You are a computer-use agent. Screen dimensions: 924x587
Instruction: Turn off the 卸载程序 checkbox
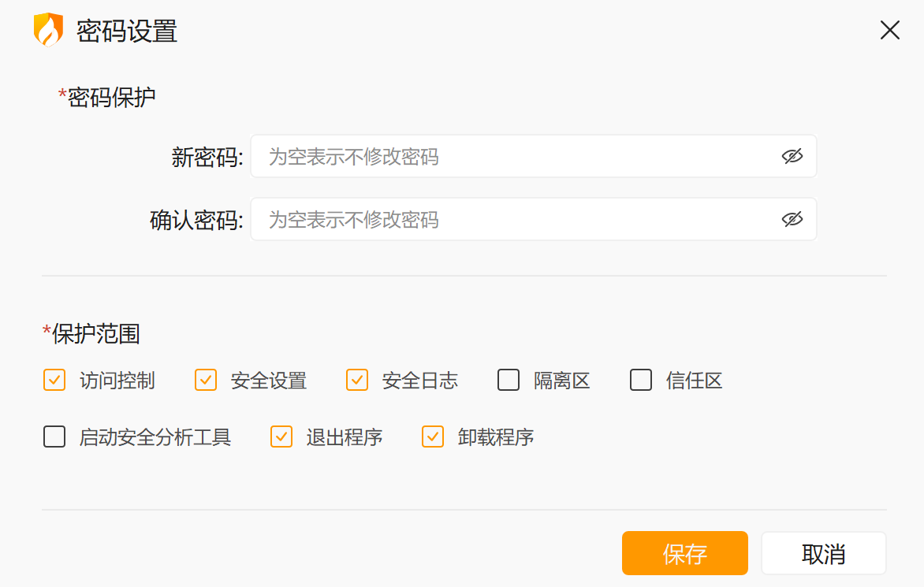433,437
